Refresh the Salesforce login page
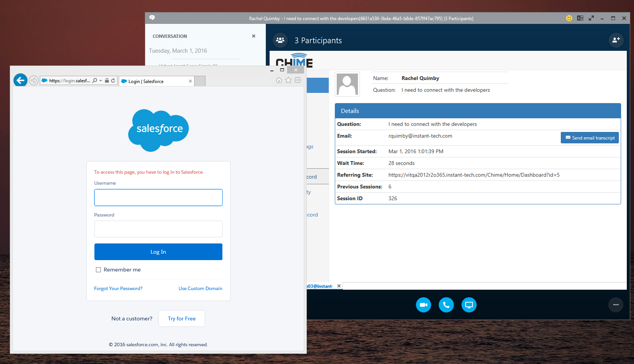Screen dimensions: 634x364 point(113,80)
